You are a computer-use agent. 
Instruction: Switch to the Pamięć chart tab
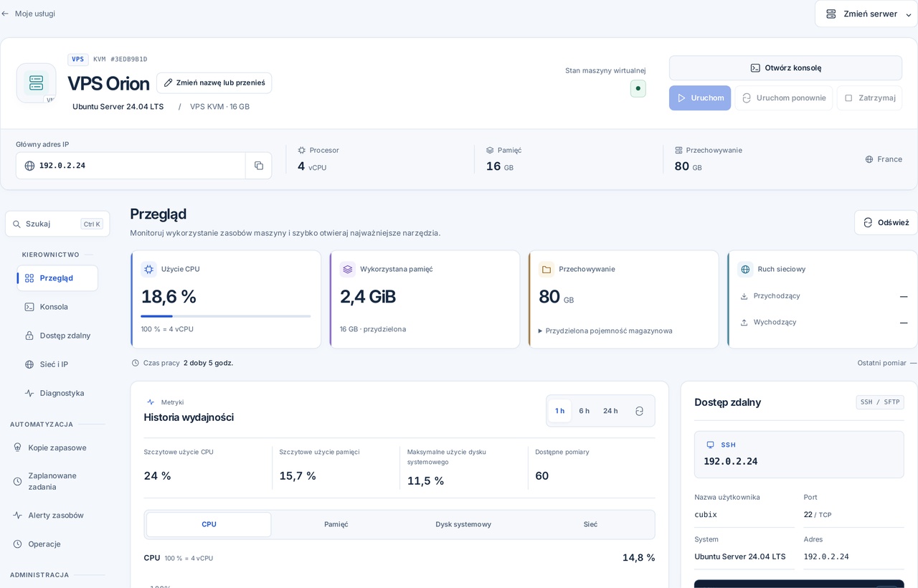click(336, 524)
